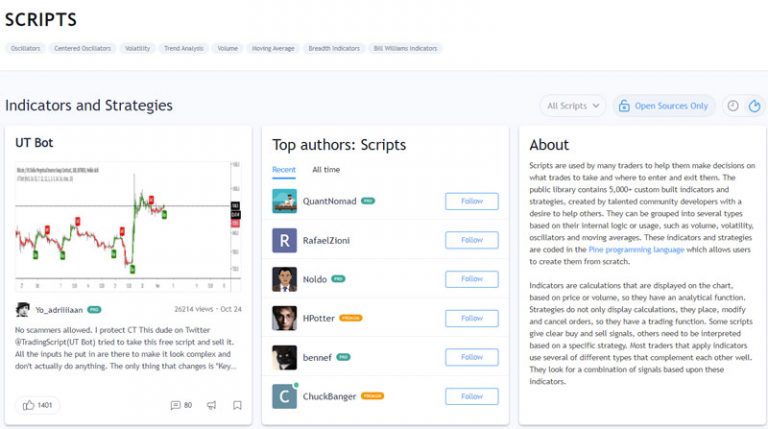Select the Volume category tag
This screenshot has width=768, height=429.
[x=228, y=48]
